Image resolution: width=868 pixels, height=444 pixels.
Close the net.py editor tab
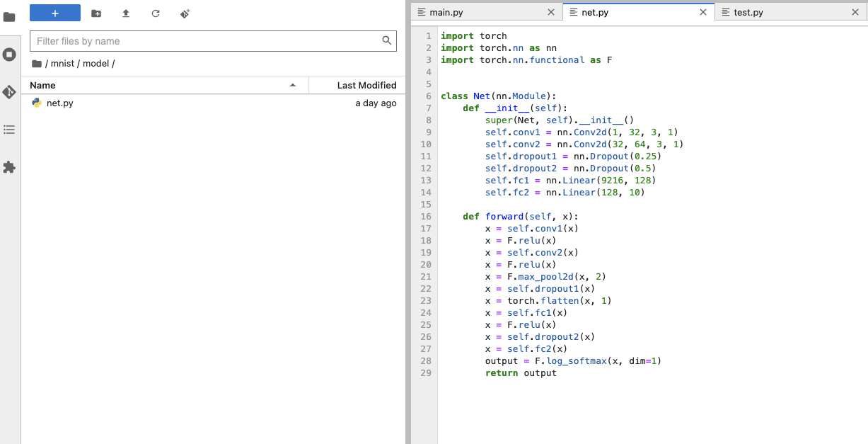coord(702,12)
